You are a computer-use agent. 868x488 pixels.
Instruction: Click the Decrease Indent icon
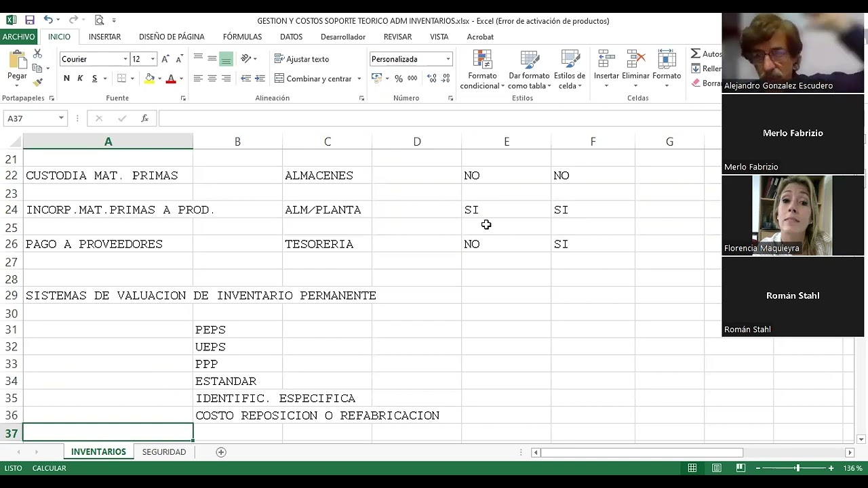(245, 79)
